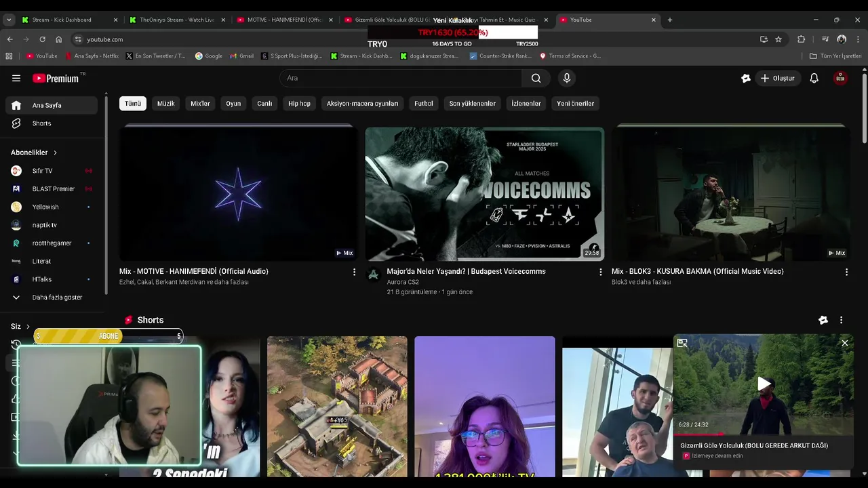Select the İzlenenler filter chip
The image size is (868, 488).
[x=526, y=104]
